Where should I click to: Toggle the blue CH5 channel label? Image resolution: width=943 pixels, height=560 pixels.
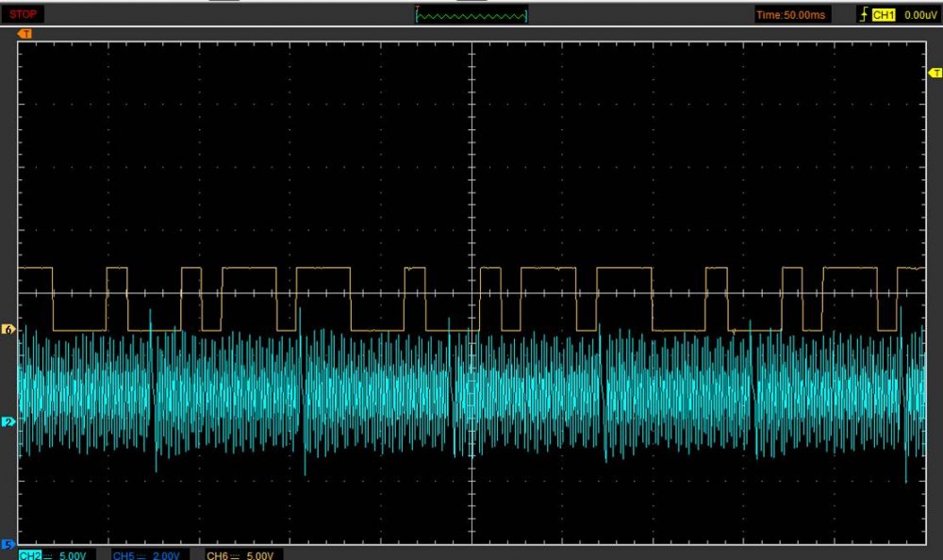(123, 555)
